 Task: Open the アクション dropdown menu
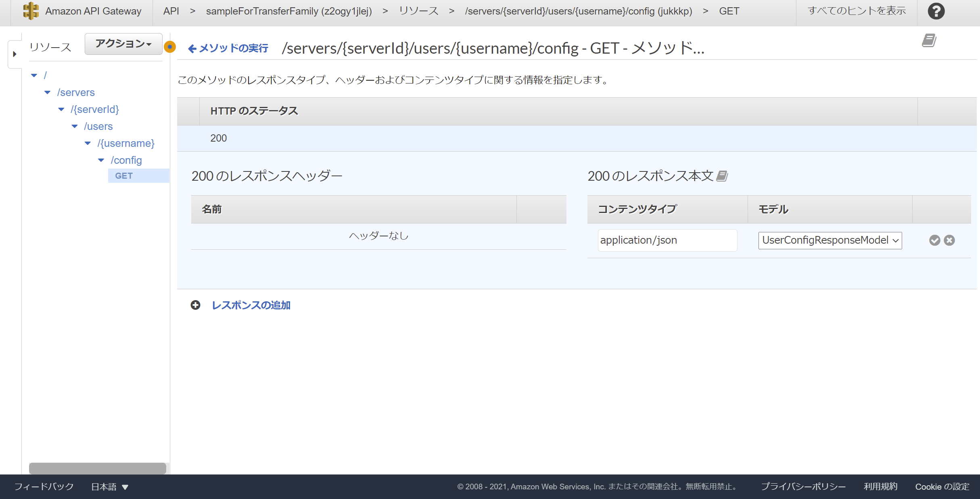tap(123, 44)
